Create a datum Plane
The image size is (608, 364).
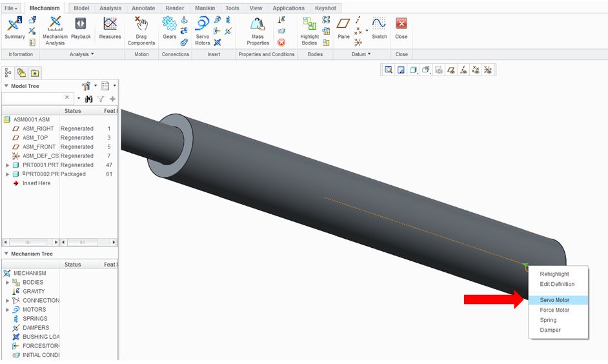(x=343, y=28)
